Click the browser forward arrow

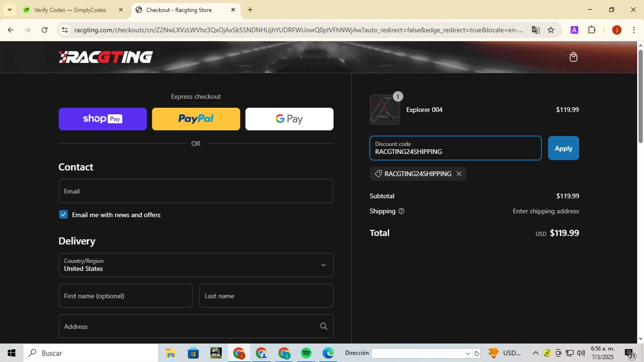coord(27,30)
